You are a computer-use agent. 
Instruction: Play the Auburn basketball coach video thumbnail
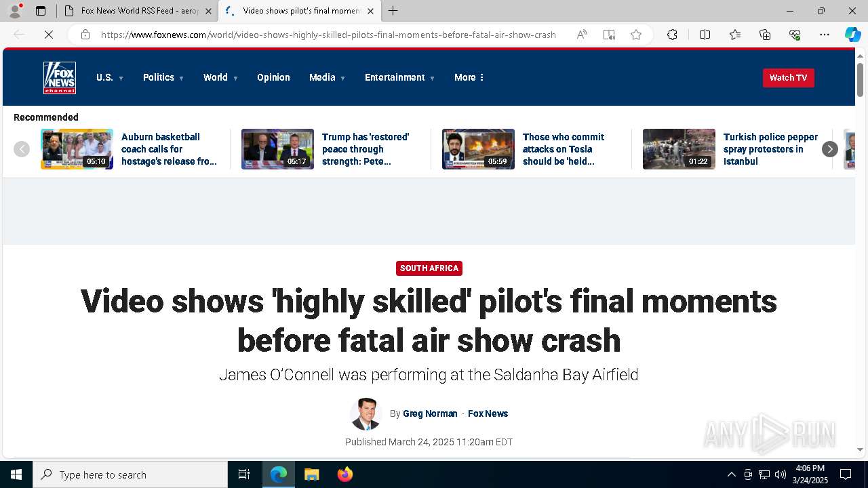(77, 149)
